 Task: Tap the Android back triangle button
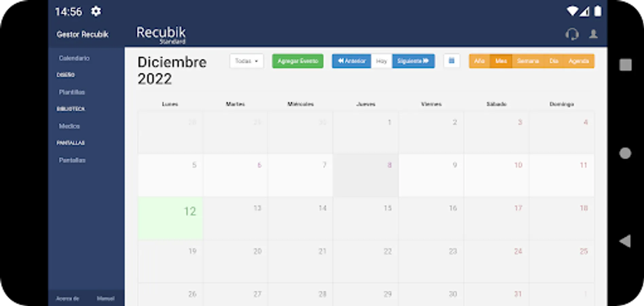tap(625, 241)
